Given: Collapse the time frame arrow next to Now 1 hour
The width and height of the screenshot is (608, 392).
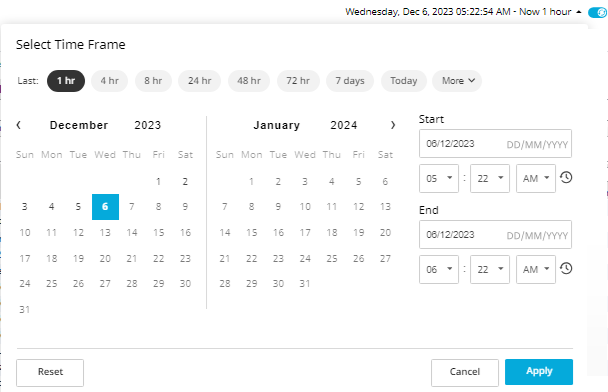Looking at the screenshot, I should pyautogui.click(x=579, y=12).
